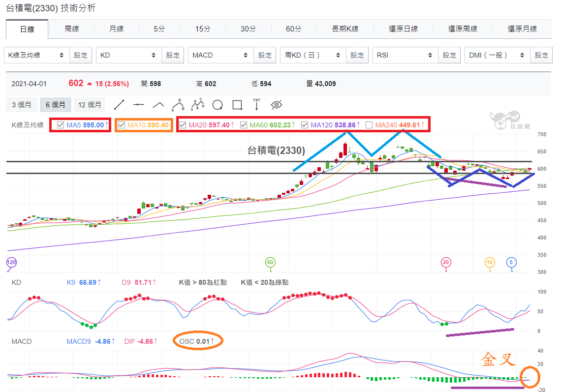Switch to the 60分 tab

click(x=294, y=29)
